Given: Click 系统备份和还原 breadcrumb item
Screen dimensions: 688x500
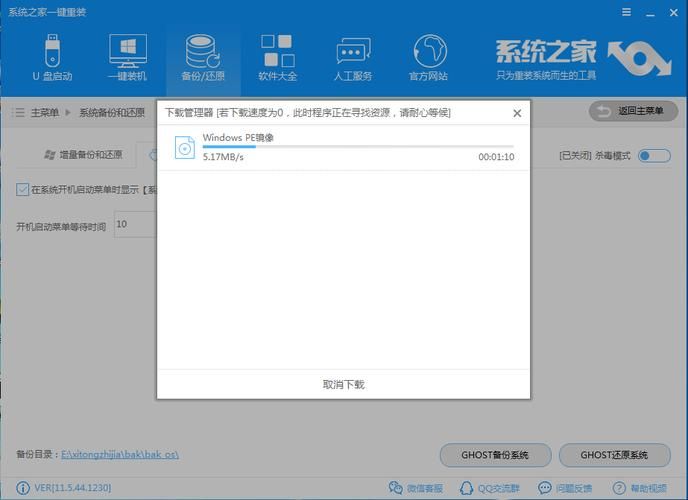Looking at the screenshot, I should 112,113.
